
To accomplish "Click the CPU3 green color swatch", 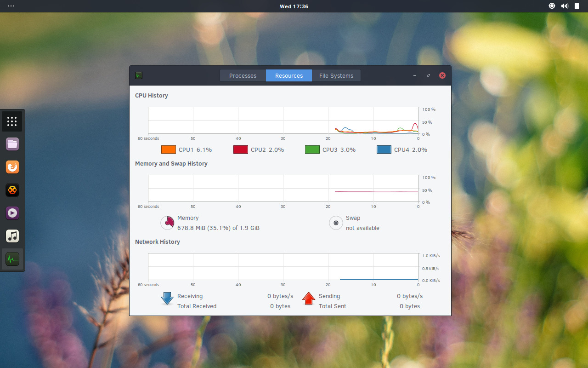I will (x=312, y=149).
